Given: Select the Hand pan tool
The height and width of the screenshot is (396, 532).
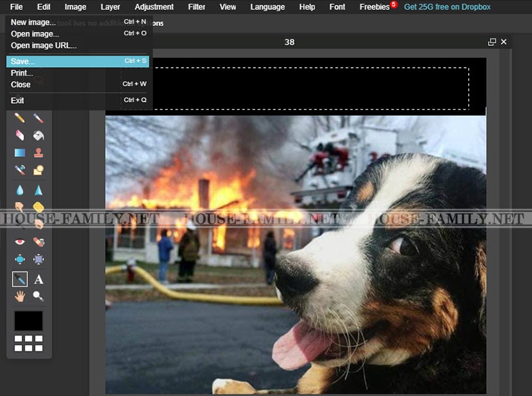Looking at the screenshot, I should 20,296.
